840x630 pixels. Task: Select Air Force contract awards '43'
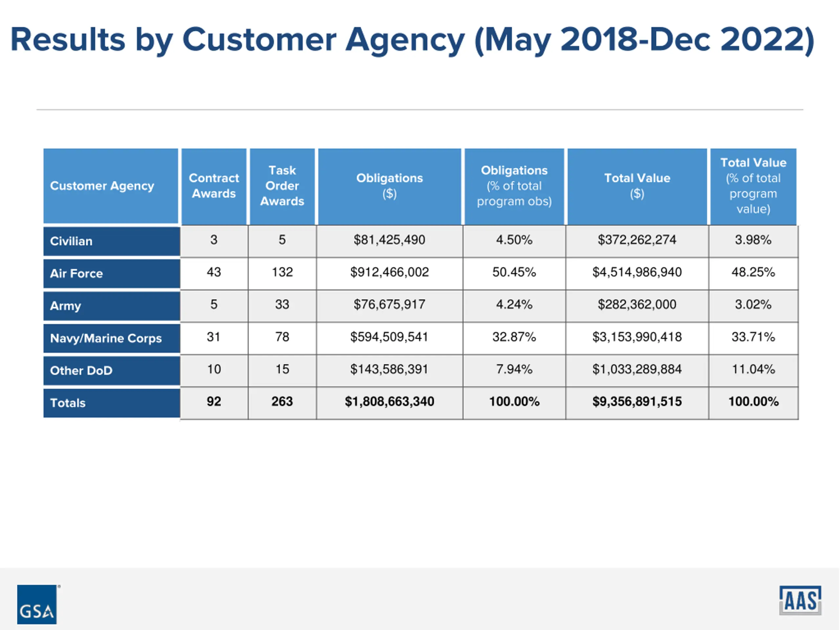pyautogui.click(x=214, y=273)
